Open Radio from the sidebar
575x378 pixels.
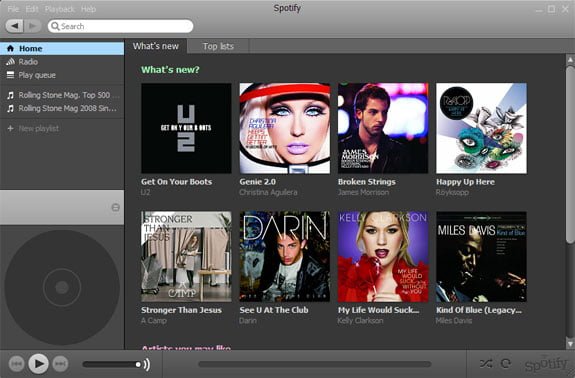point(62,62)
